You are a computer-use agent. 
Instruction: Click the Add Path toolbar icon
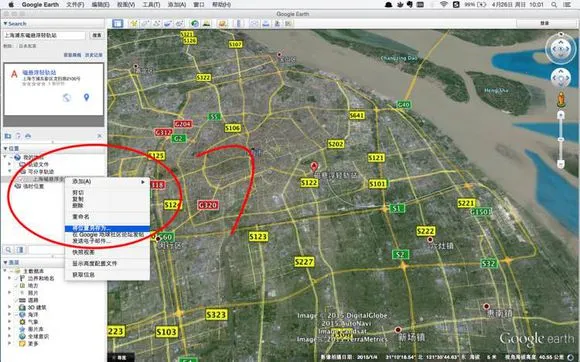point(156,24)
